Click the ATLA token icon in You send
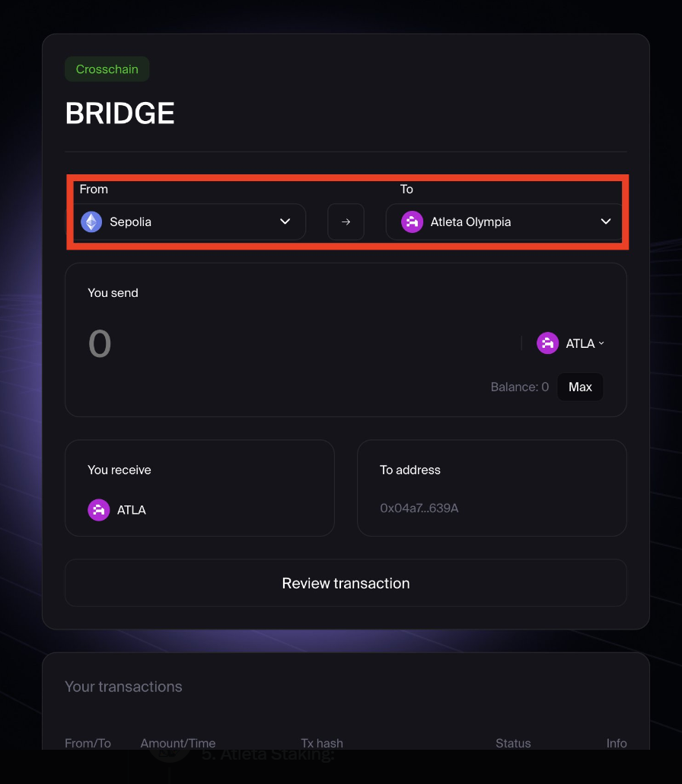Screen dimensions: 682x784 click(x=547, y=343)
